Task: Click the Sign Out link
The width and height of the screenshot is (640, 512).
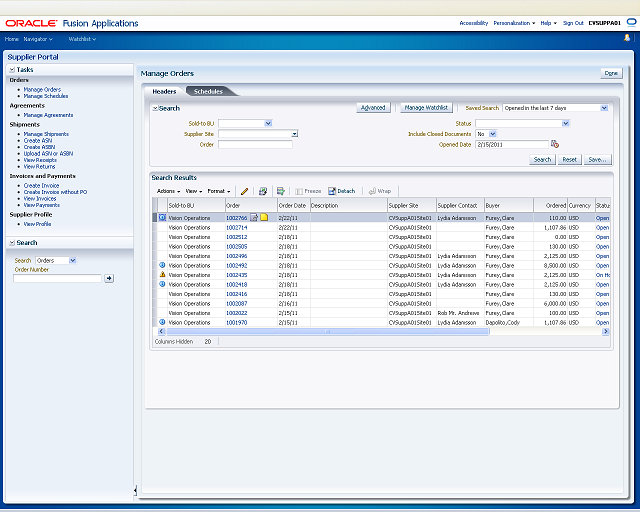Action: (573, 23)
